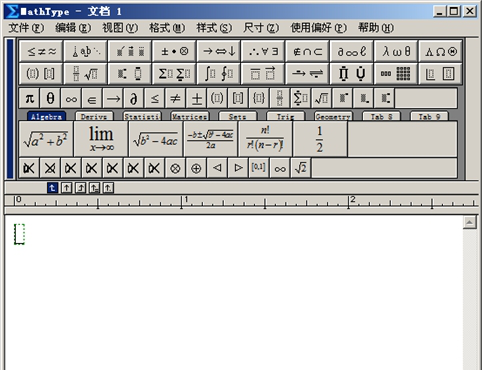Insert the square root of b²−4ac expression
The image size is (482, 384).
coord(156,139)
